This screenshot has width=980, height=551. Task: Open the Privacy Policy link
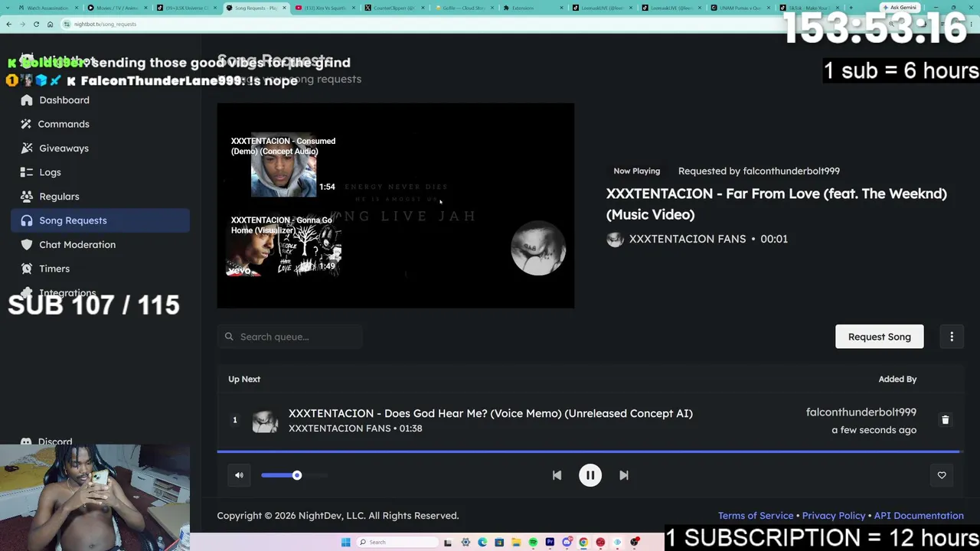pyautogui.click(x=834, y=516)
